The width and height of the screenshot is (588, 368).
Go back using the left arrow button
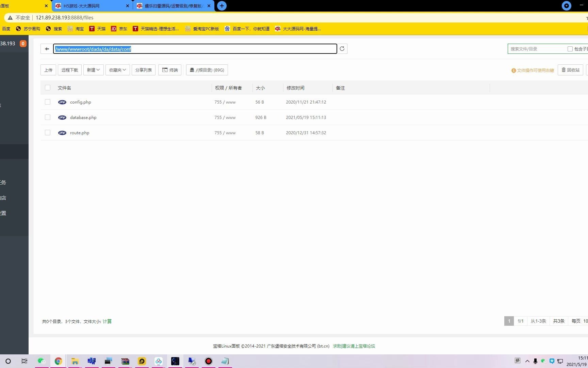47,49
